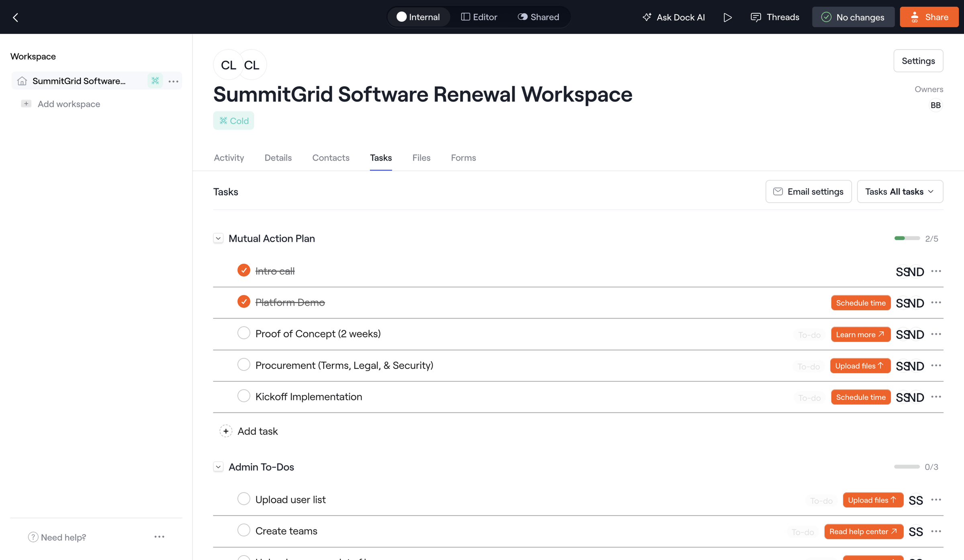Open more options for Kickoff Implementation
This screenshot has width=964, height=560.
tap(936, 397)
